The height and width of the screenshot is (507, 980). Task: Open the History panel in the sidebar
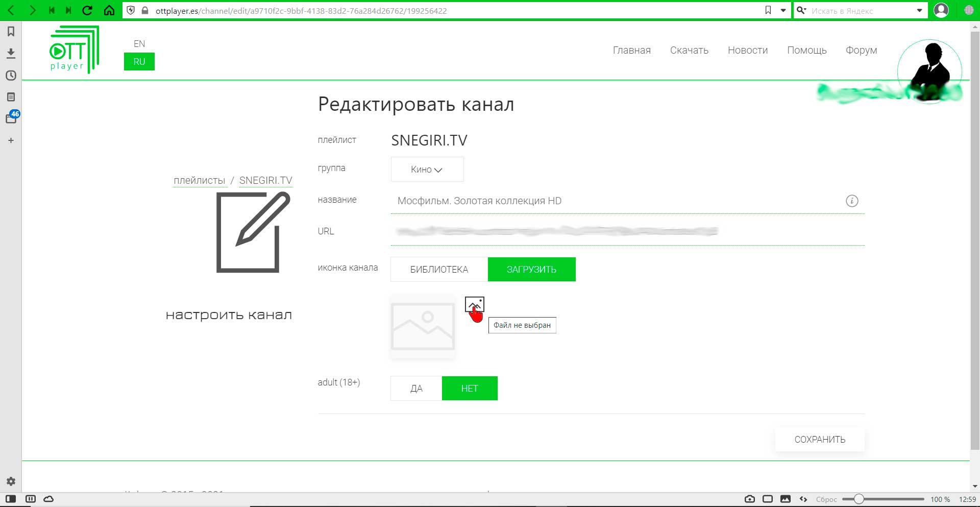(x=11, y=75)
